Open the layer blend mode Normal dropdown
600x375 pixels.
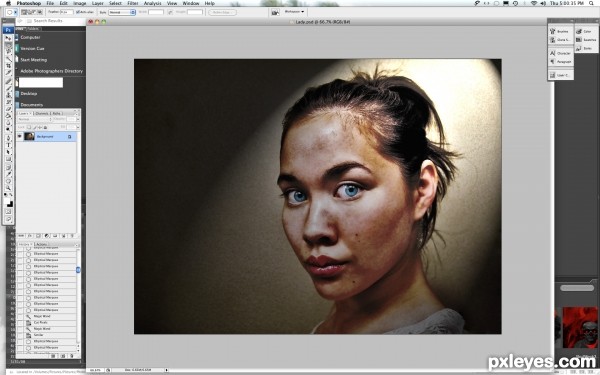pos(34,119)
